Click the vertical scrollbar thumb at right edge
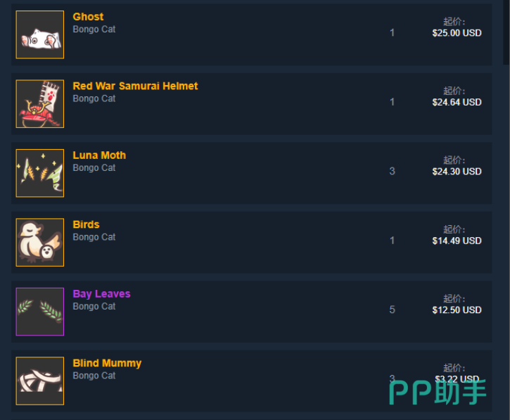The image size is (510, 420). (506, 32)
